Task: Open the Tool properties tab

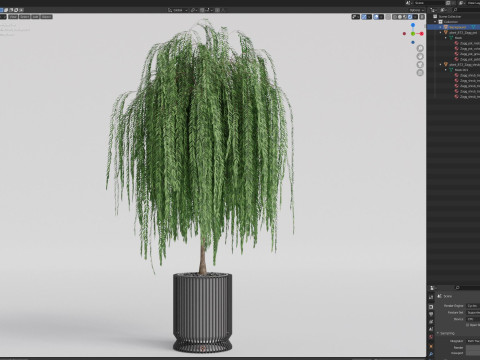Action: (x=431, y=297)
